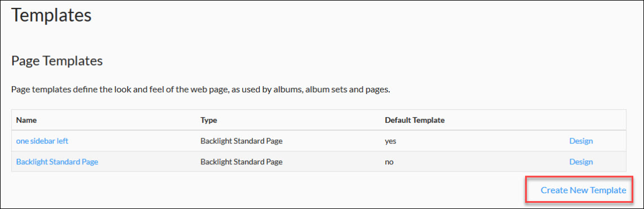This screenshot has width=644, height=209.
Task: Click the 'yes' default template value
Action: point(390,142)
